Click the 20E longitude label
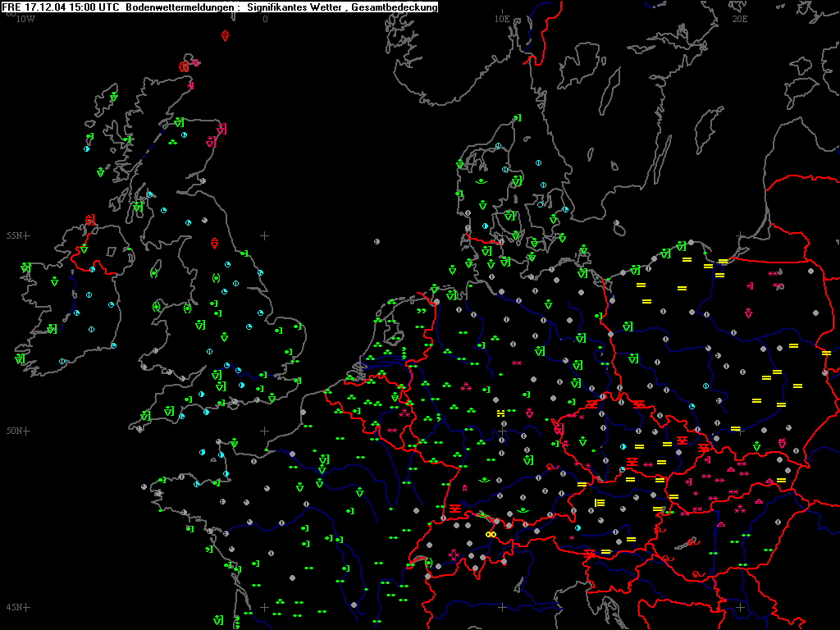The image size is (840, 630). coord(739,19)
